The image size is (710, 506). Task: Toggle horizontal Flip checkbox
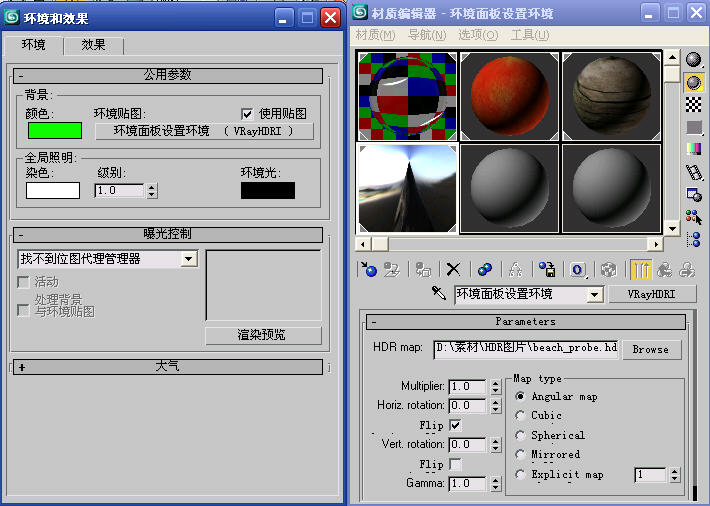[x=456, y=425]
